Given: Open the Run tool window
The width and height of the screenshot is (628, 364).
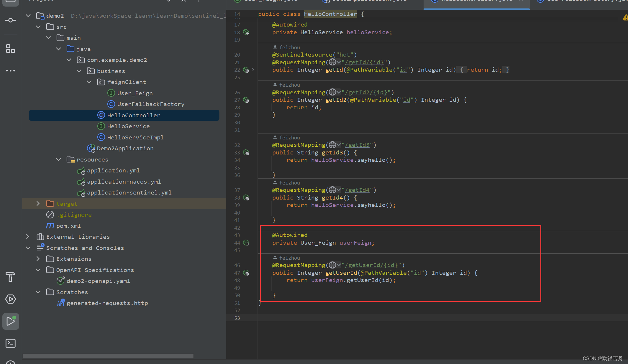Looking at the screenshot, I should pos(11,321).
